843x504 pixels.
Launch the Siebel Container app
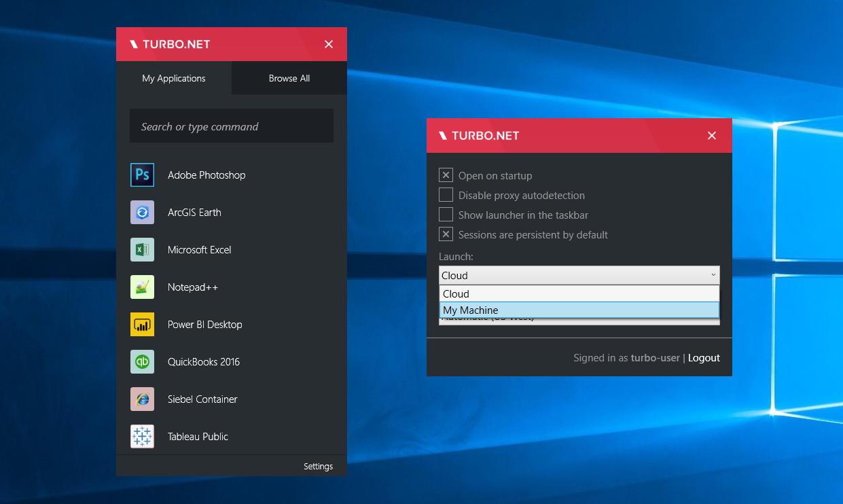click(x=202, y=399)
